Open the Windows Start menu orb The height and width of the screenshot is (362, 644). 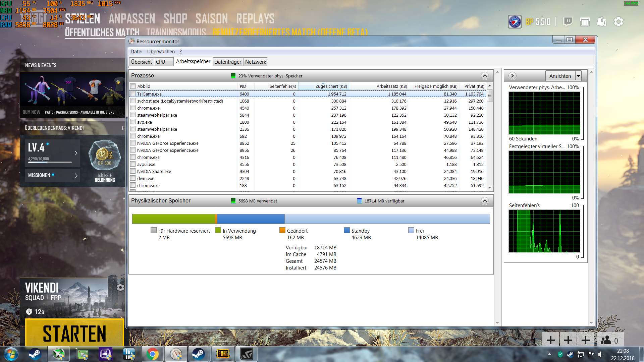[x=11, y=354]
